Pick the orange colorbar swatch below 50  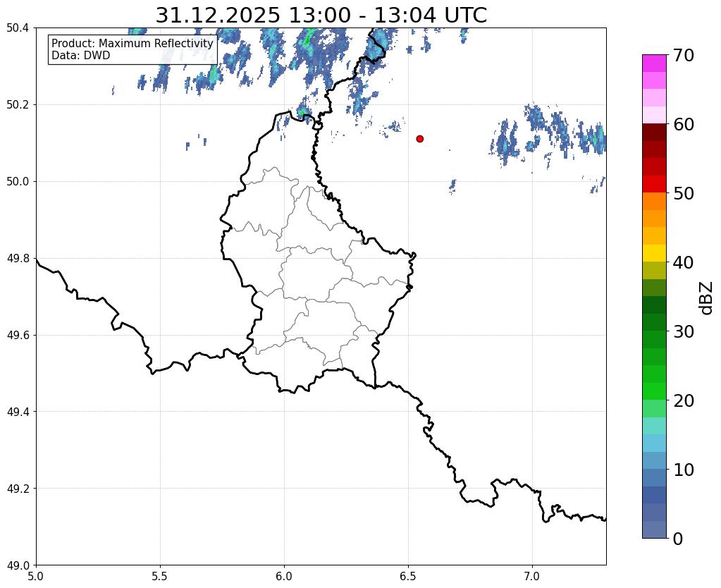[x=654, y=201]
